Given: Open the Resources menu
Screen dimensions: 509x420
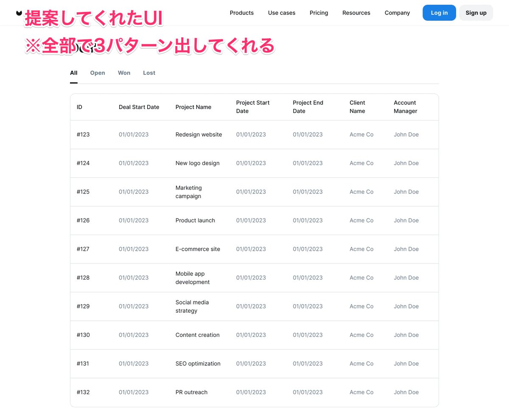Looking at the screenshot, I should [356, 13].
